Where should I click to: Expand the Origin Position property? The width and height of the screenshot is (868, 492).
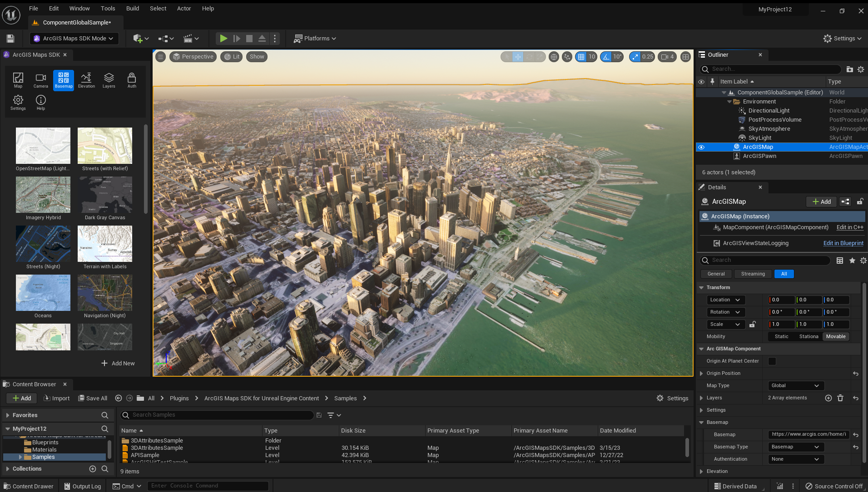[x=702, y=374]
